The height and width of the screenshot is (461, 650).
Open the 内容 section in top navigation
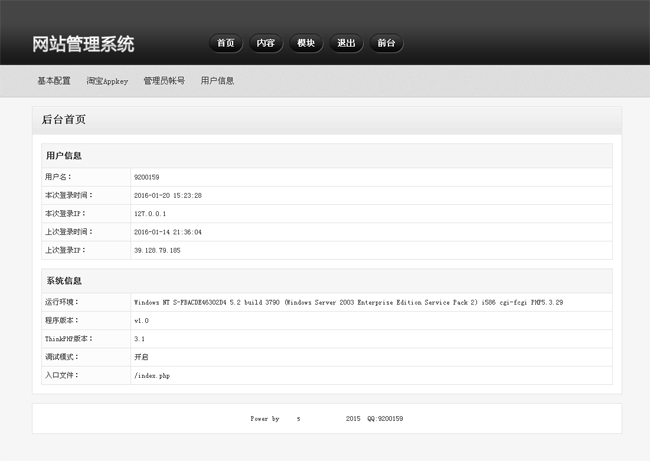click(265, 43)
